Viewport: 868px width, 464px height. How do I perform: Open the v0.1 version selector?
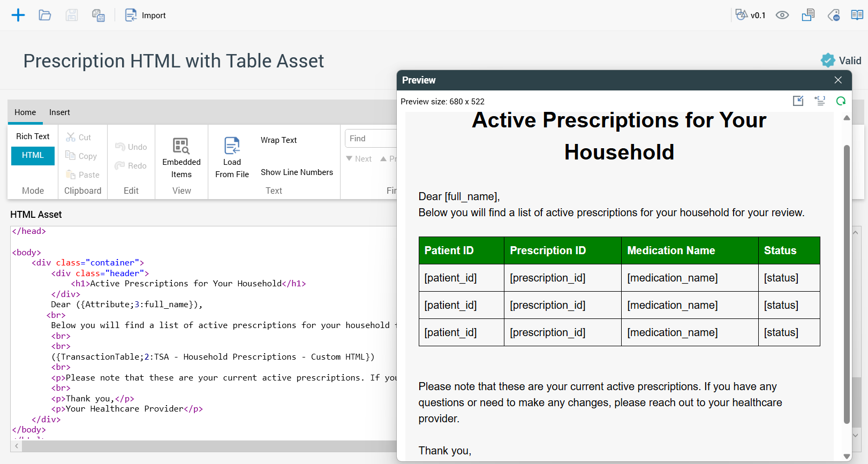click(x=751, y=15)
